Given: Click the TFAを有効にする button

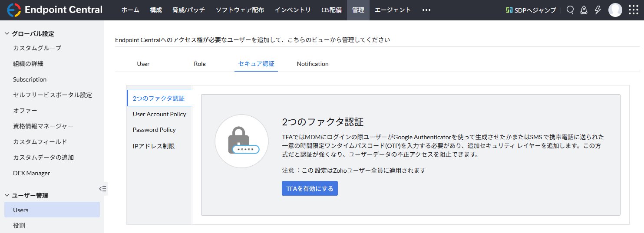Looking at the screenshot, I should point(310,188).
